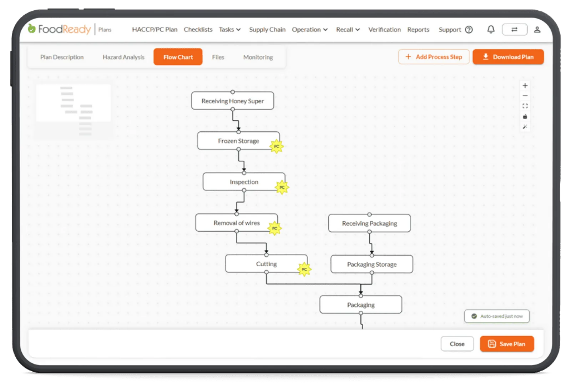Click the Auto-saved just now status
The width and height of the screenshot is (571, 392).
pos(497,316)
